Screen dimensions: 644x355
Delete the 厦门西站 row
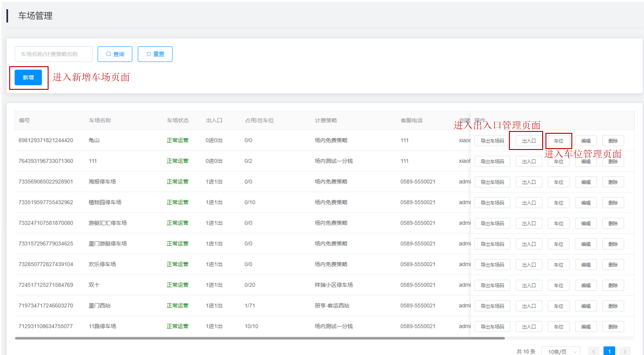coord(613,306)
